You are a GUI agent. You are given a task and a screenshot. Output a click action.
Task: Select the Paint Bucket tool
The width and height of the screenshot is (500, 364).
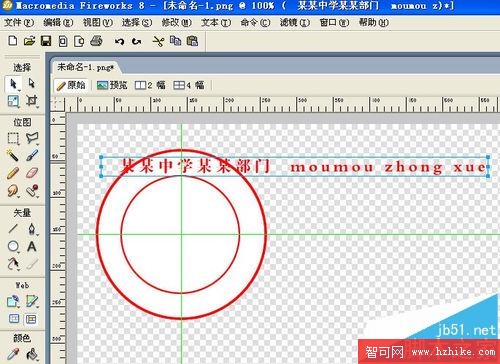pyautogui.click(x=32, y=355)
